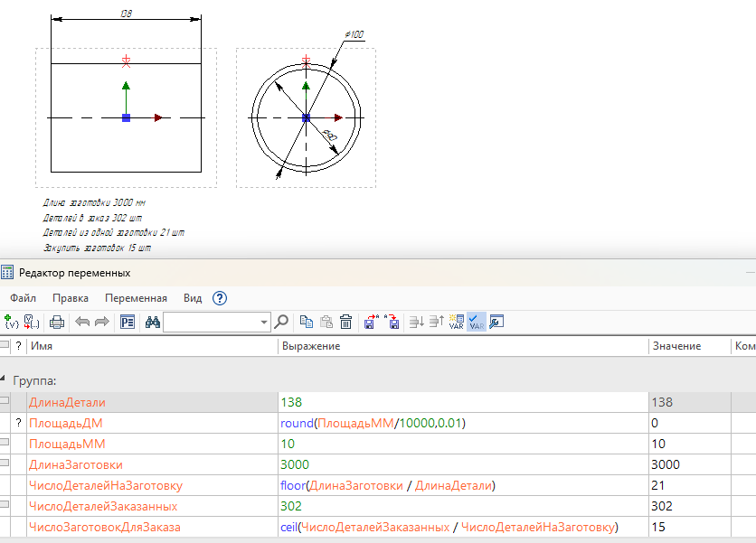Click the magnifier search icon
756x543 pixels.
point(281,321)
